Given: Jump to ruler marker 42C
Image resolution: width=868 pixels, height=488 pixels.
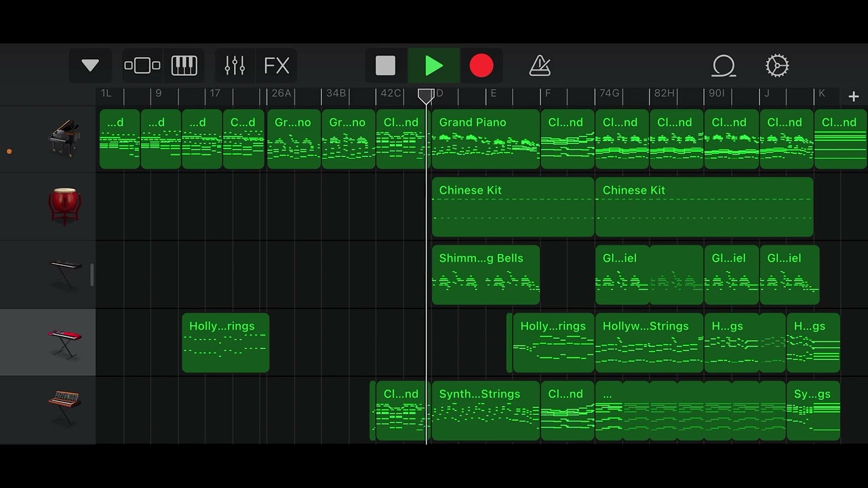Looking at the screenshot, I should click(391, 94).
